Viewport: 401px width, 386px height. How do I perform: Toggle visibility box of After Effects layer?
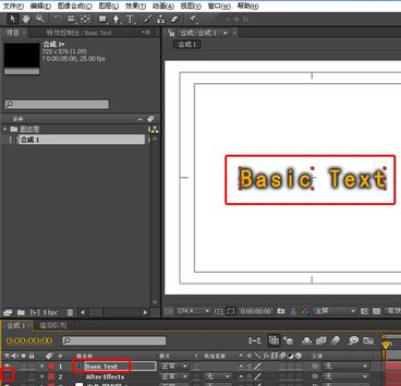7,375
